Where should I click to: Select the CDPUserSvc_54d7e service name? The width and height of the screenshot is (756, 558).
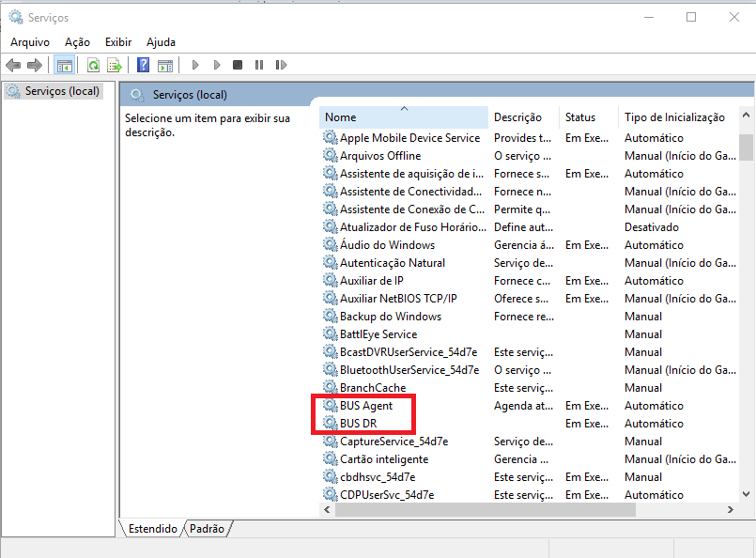pos(387,495)
